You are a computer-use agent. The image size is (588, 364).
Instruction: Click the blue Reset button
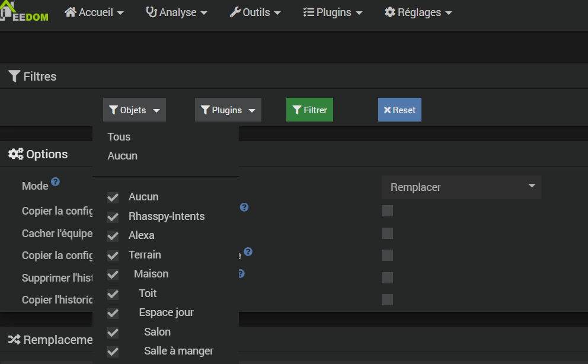(x=400, y=110)
